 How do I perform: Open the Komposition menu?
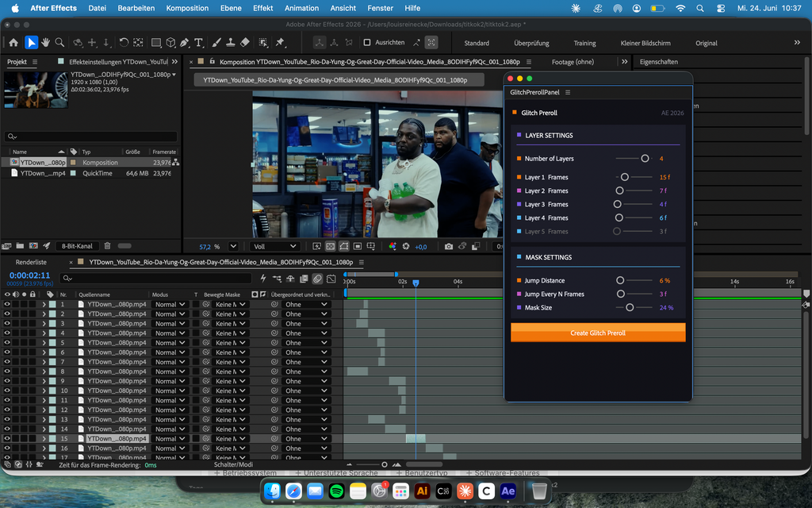tap(187, 8)
